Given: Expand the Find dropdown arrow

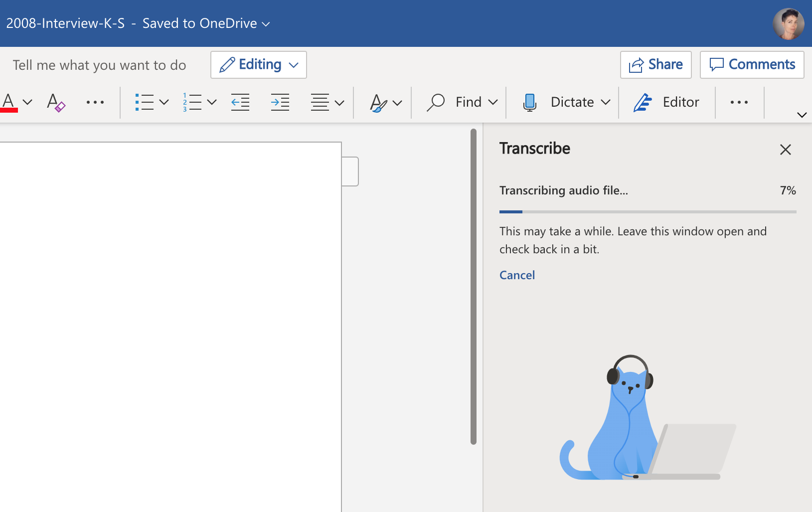Looking at the screenshot, I should pyautogui.click(x=493, y=102).
